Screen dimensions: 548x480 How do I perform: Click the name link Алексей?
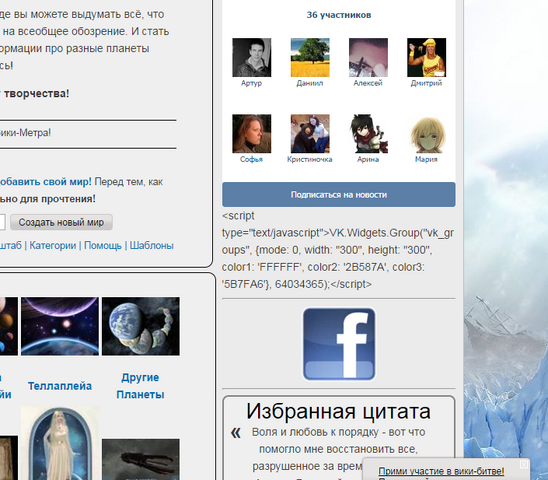point(368,83)
